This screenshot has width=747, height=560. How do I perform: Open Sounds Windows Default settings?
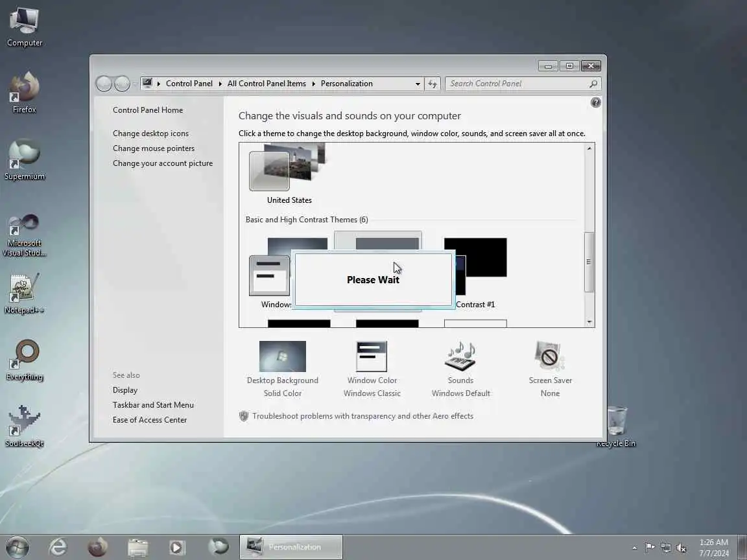[x=460, y=369]
